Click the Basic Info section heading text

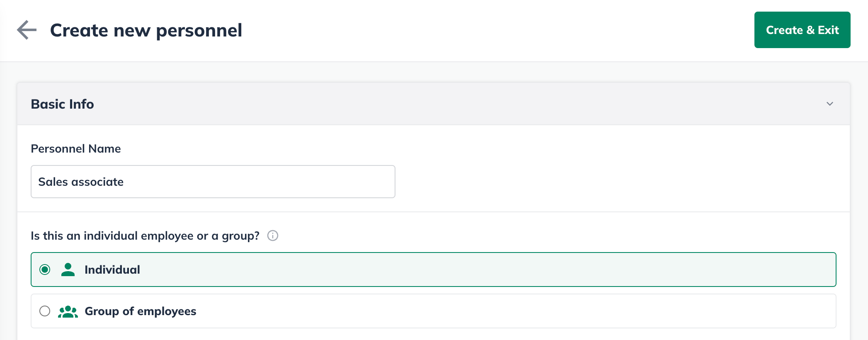[x=63, y=104]
